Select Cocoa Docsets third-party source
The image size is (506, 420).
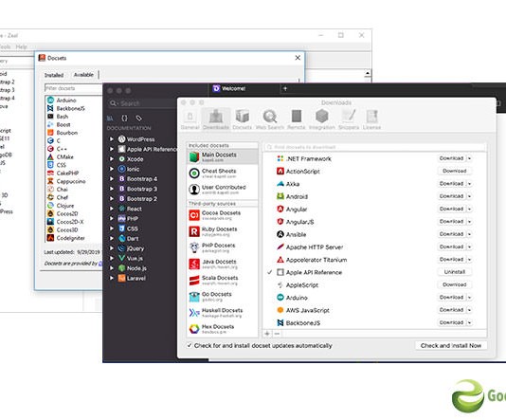(223, 215)
